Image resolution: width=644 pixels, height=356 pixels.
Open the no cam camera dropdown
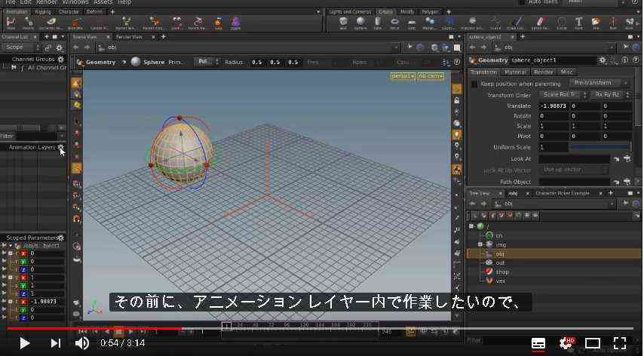tap(431, 76)
